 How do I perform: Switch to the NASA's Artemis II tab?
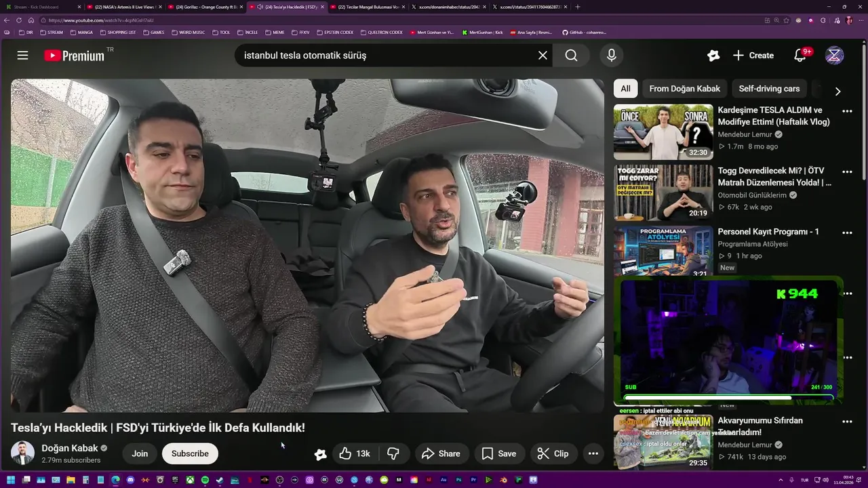tap(125, 7)
